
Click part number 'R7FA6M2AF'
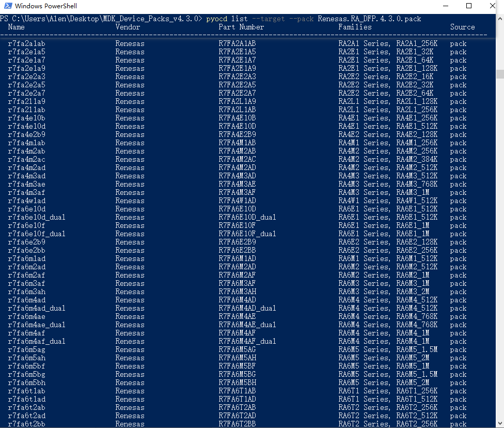237,275
